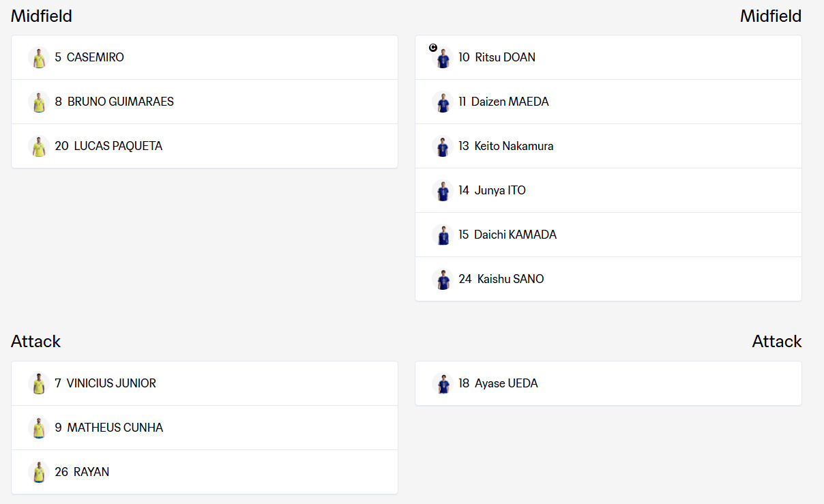
Task: Click Kaishu Sano's avatar thumbnail
Action: 443,279
